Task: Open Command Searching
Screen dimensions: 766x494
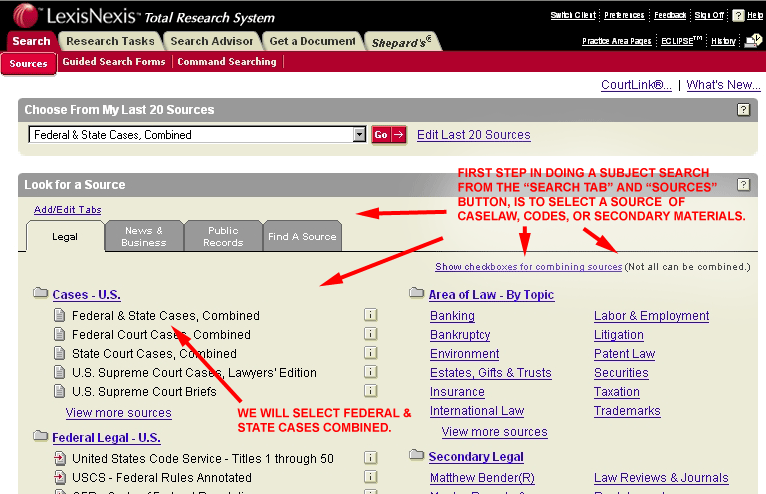Action: (x=227, y=62)
